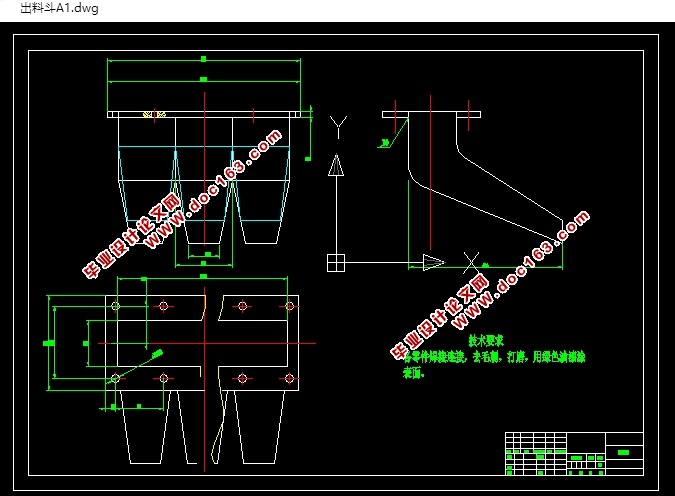675x496 pixels.
Task: Click the 出料斗A1.dwg file name
Action: point(59,8)
